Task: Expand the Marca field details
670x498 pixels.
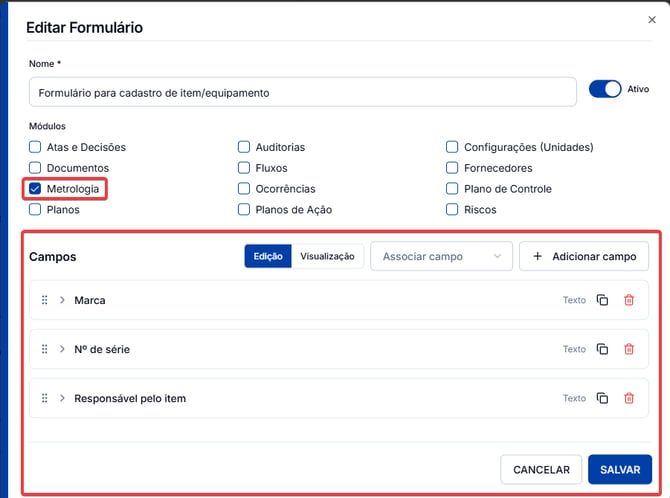Action: click(62, 300)
